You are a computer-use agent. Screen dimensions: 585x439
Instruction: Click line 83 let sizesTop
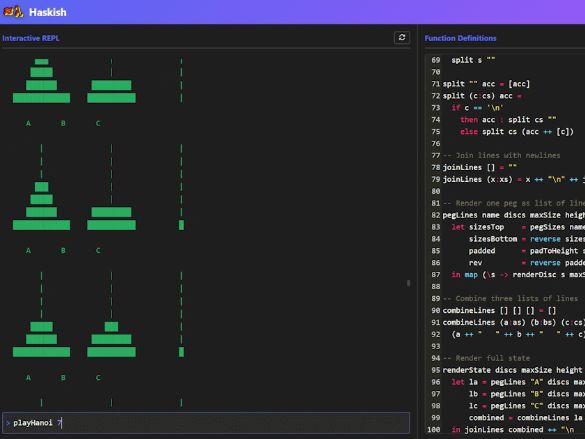518,227
